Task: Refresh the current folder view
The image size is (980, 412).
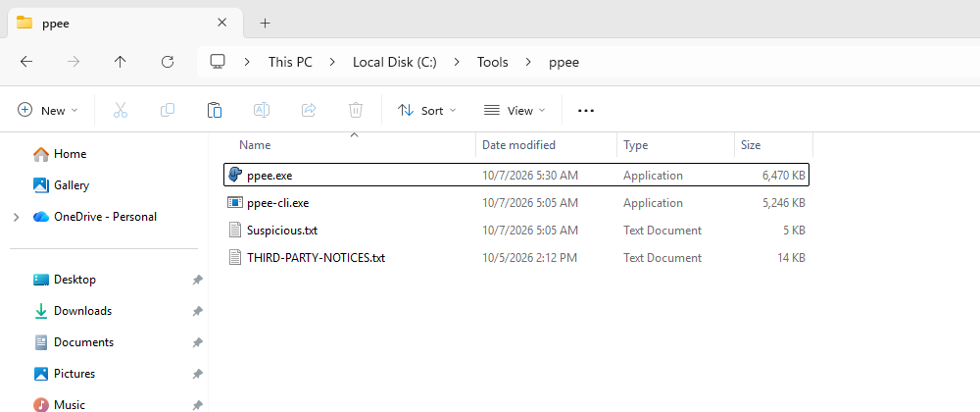Action: [x=167, y=61]
